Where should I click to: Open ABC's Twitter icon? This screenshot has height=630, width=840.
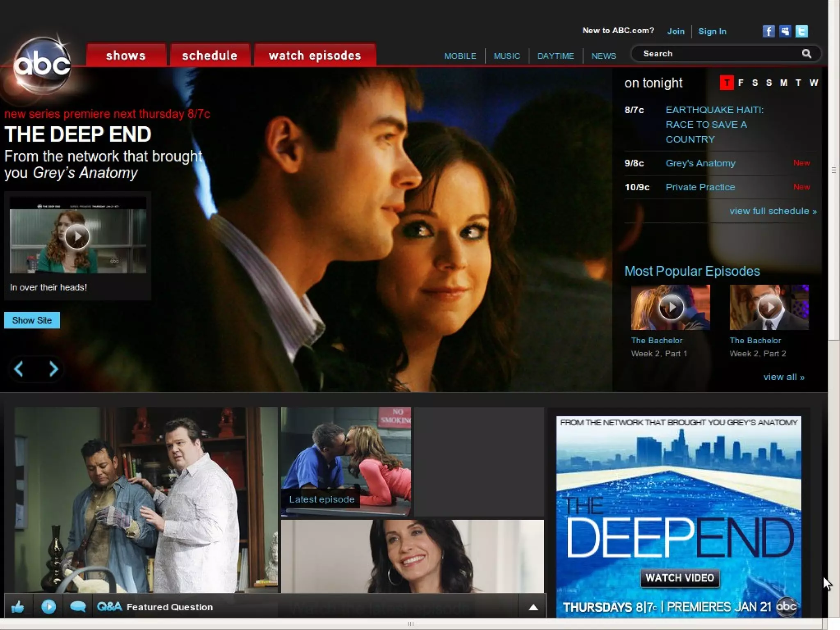[x=801, y=31]
